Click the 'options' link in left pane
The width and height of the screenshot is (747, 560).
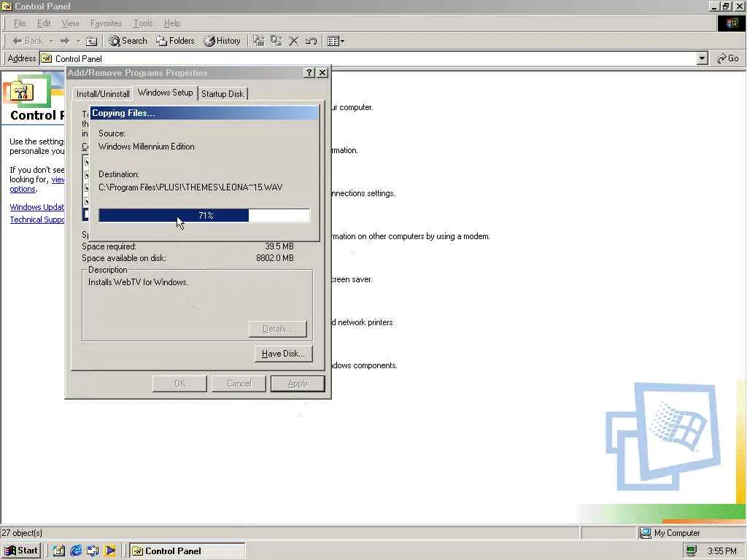point(23,189)
